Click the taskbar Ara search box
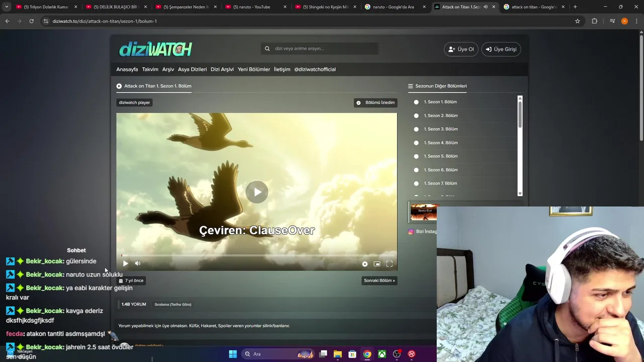 click(278, 354)
